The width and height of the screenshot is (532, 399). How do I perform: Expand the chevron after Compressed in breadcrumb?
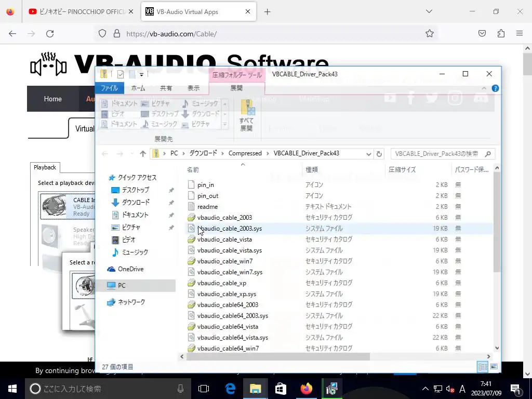tap(268, 153)
